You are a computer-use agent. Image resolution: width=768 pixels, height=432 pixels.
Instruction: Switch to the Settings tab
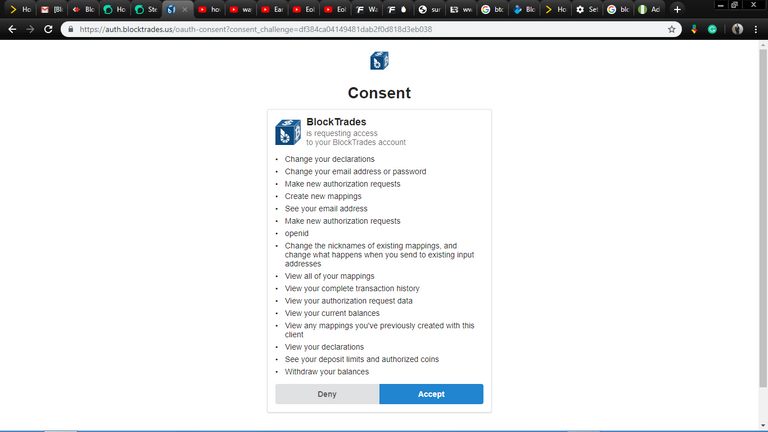click(586, 9)
